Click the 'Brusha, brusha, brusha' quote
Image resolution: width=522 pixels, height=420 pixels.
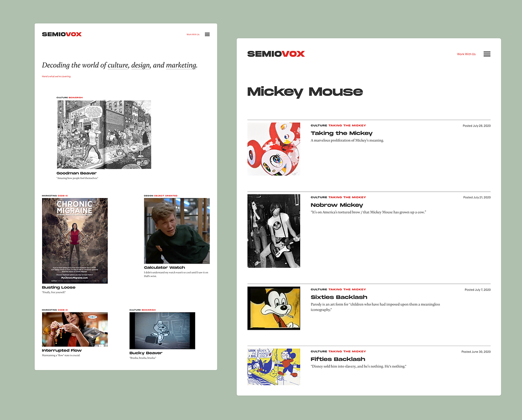tap(143, 358)
